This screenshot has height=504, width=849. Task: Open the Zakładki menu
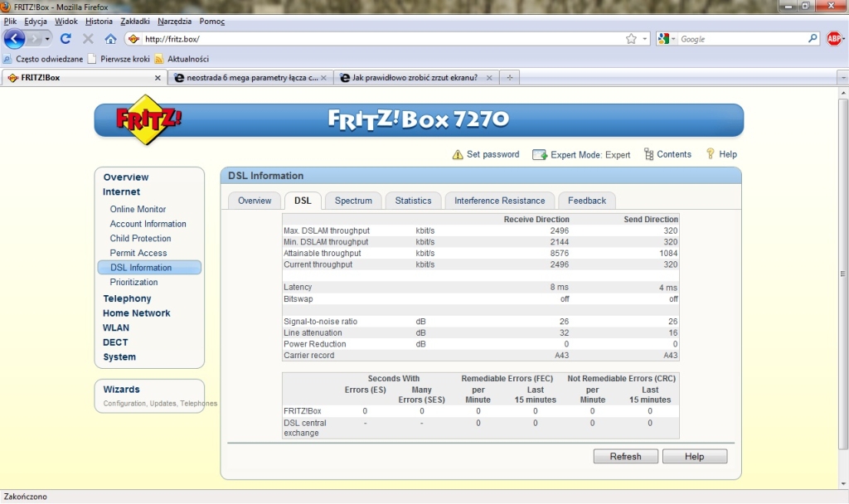point(135,21)
